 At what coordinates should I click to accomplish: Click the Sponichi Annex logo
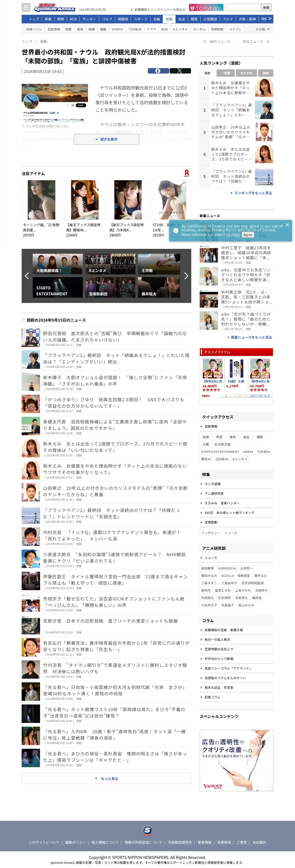pos(55,7)
